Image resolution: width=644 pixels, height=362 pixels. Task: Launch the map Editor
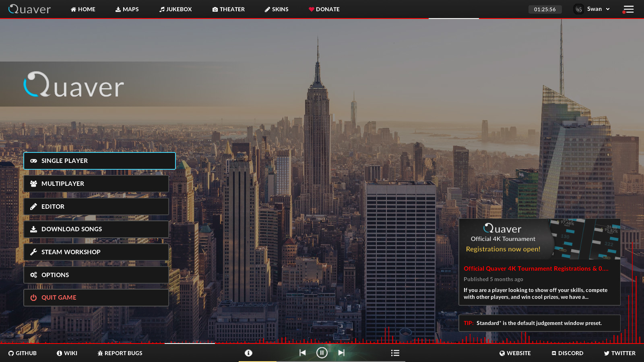click(96, 206)
